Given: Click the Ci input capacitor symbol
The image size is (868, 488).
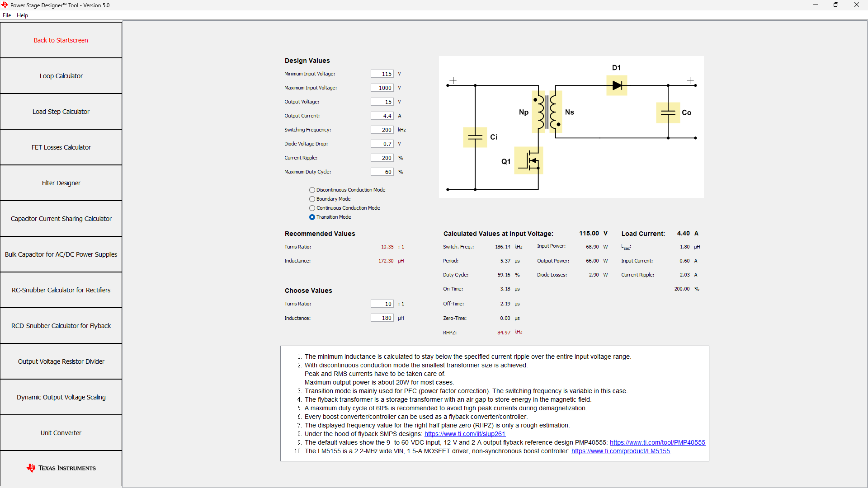Looking at the screenshot, I should point(475,137).
